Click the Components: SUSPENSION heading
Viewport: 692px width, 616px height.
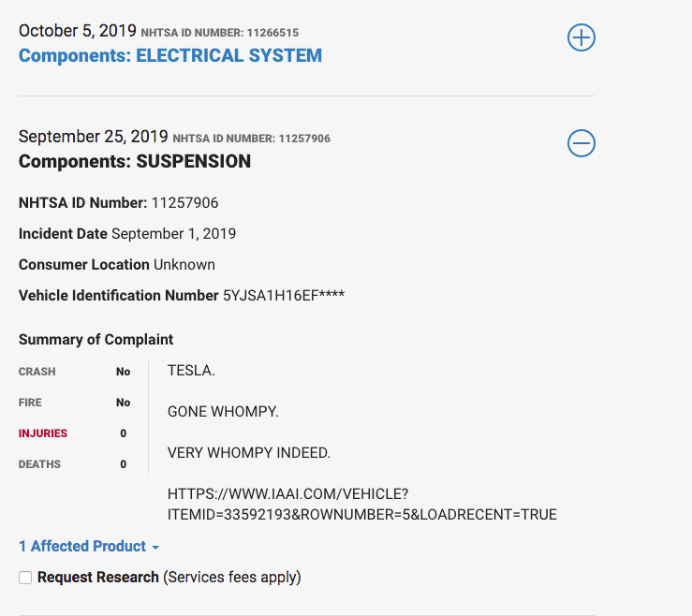(135, 161)
